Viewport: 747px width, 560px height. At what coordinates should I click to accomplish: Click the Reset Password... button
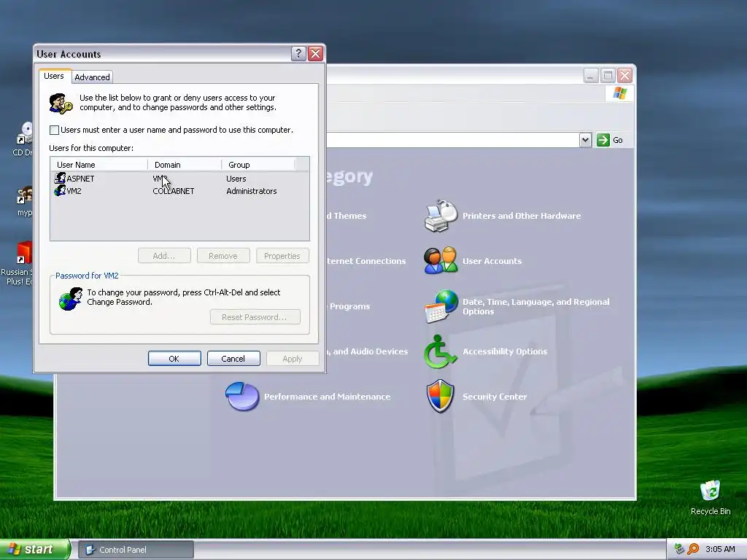255,317
